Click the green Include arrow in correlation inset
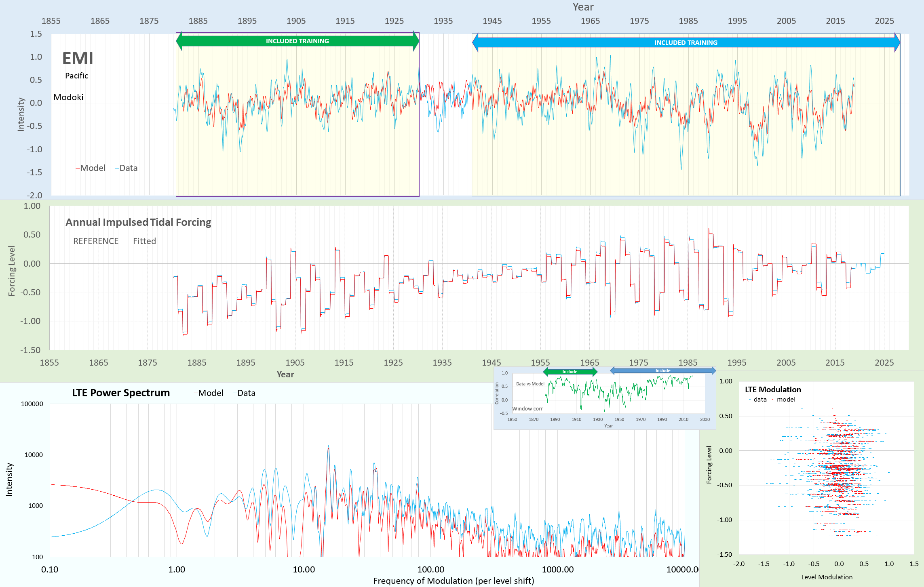The image size is (924, 587). [x=570, y=372]
